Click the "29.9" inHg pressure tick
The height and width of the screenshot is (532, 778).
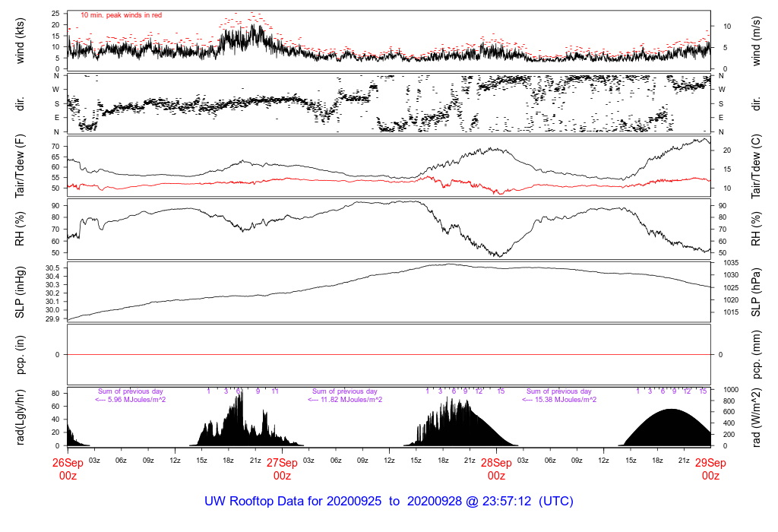(52, 318)
